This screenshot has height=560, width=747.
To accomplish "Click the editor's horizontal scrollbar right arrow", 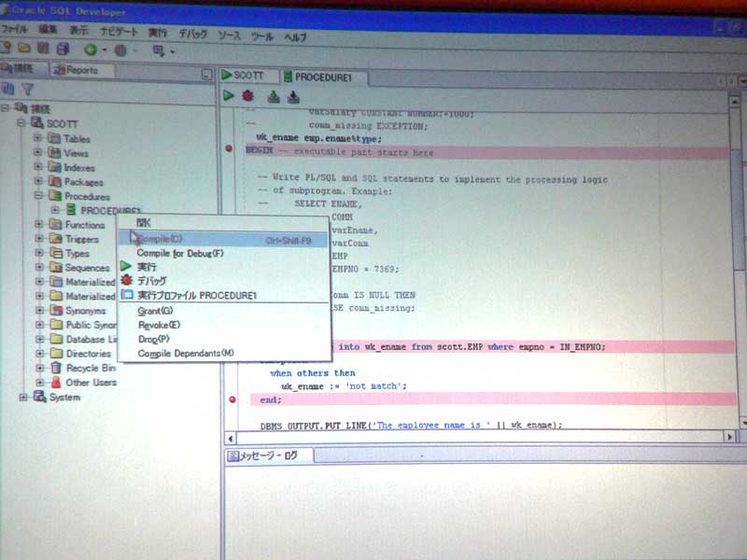I will coord(729,437).
